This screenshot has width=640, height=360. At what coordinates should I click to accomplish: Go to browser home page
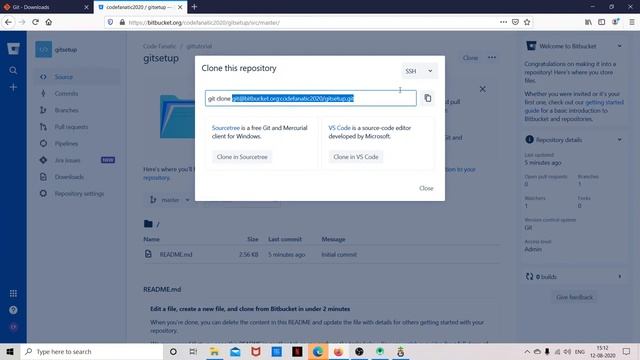(x=49, y=22)
